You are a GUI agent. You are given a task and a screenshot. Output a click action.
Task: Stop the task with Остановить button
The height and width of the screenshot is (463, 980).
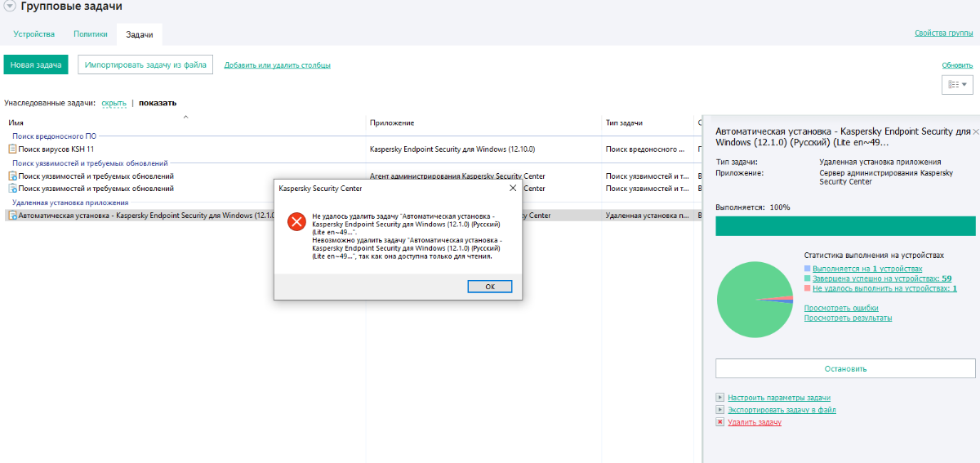coord(845,368)
